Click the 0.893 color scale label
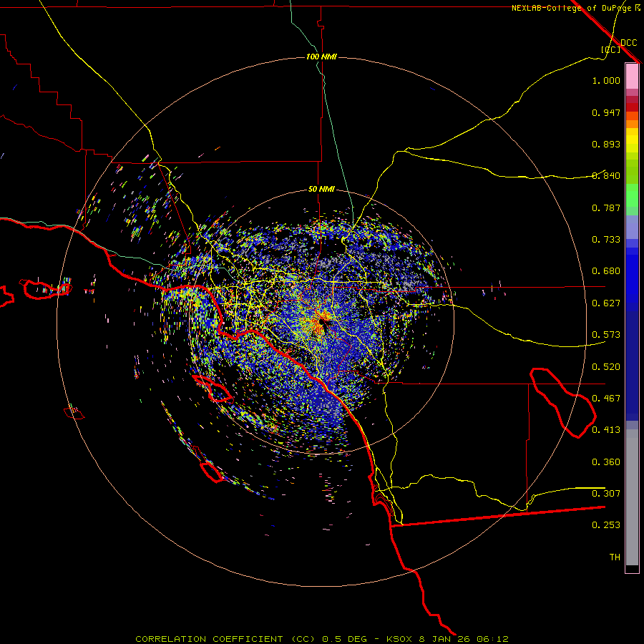The height and width of the screenshot is (644, 644). [606, 144]
